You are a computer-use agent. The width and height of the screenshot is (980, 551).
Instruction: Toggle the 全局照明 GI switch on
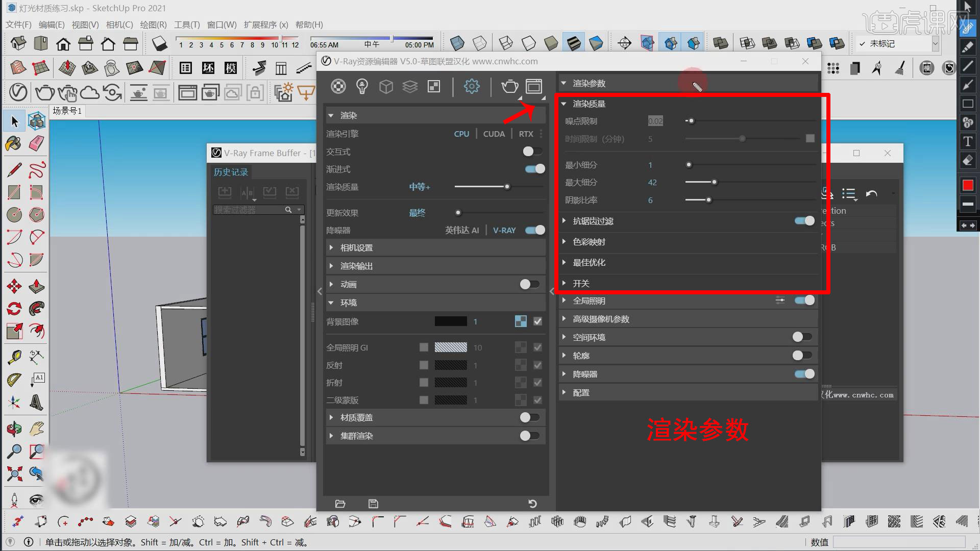point(423,348)
